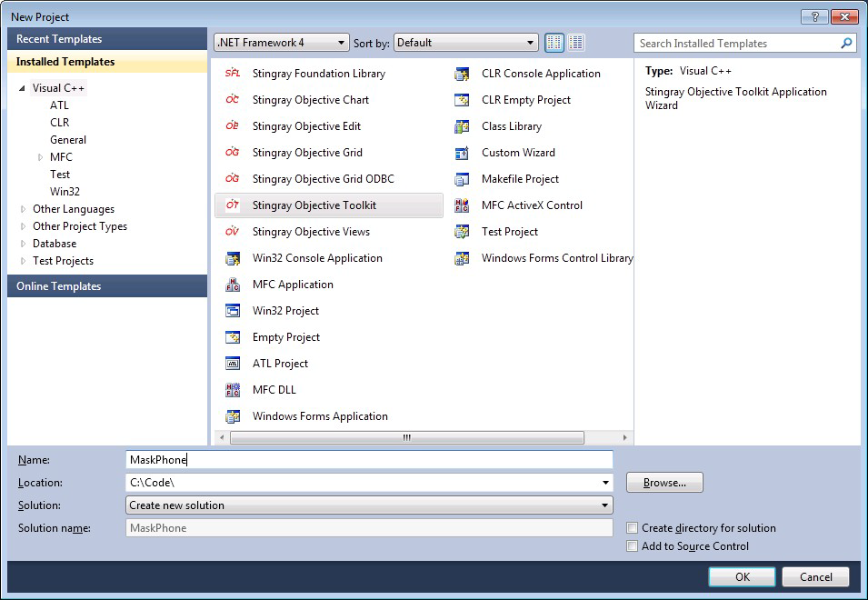Image resolution: width=868 pixels, height=600 pixels.
Task: Choose the ATL Project icon
Action: [x=233, y=364]
